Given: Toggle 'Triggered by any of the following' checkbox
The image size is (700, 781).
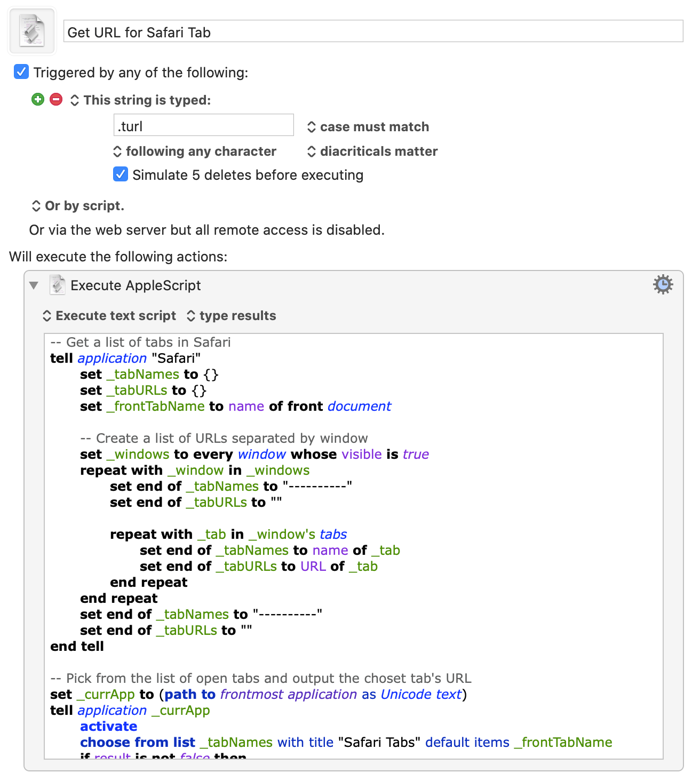Looking at the screenshot, I should tap(21, 71).
